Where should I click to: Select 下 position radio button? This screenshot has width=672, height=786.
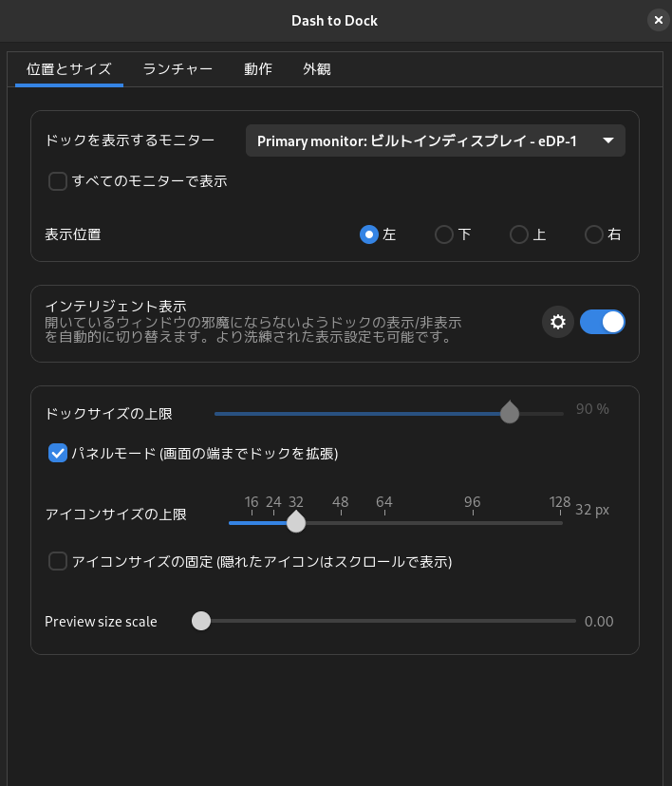(x=444, y=234)
